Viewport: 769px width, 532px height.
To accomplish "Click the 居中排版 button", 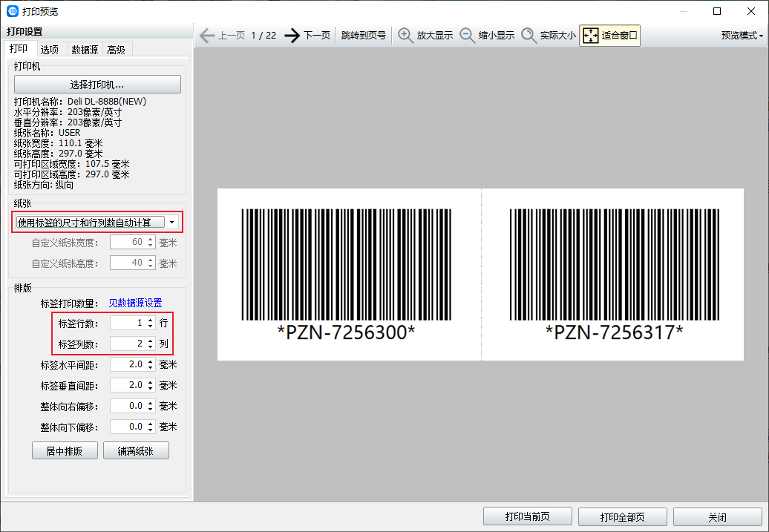I will tap(65, 450).
